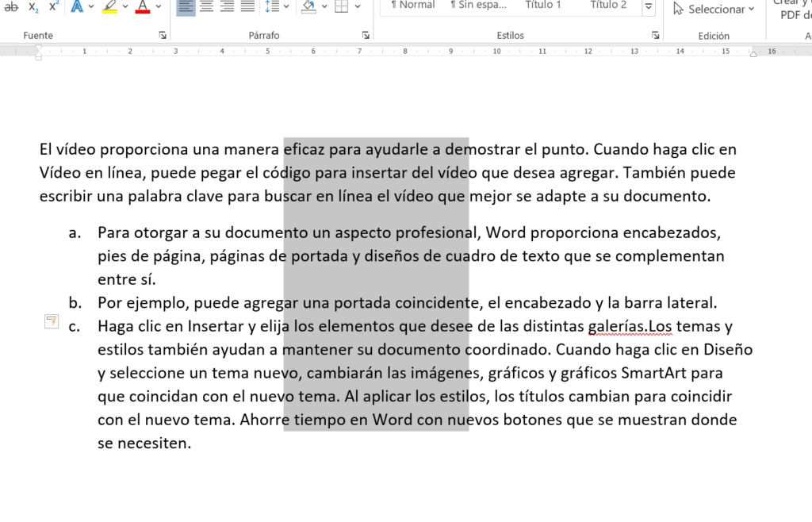Image resolution: width=812 pixels, height=522 pixels.
Task: Apply Strikethrough formatting
Action: (12, 6)
